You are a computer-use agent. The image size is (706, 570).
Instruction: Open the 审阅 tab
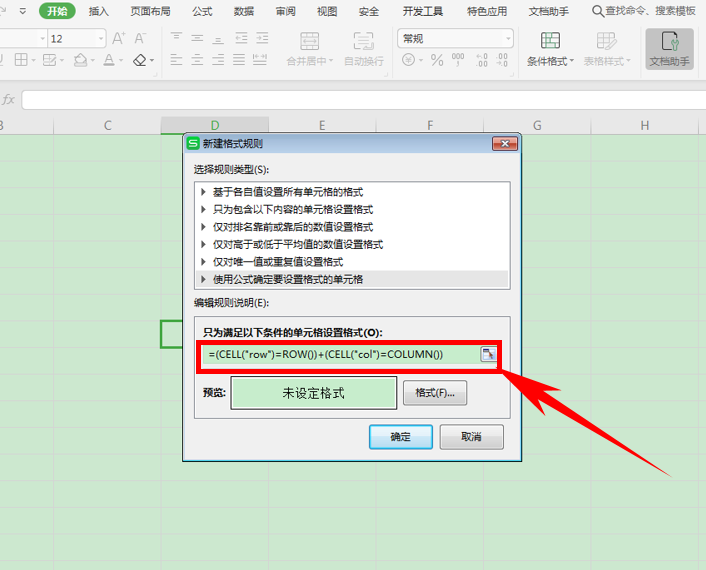(x=285, y=11)
